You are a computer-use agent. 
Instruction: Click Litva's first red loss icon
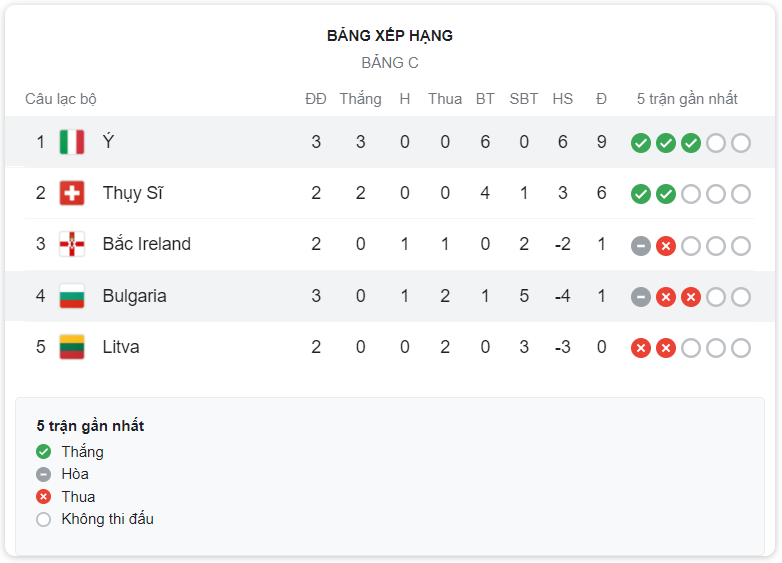pos(641,348)
